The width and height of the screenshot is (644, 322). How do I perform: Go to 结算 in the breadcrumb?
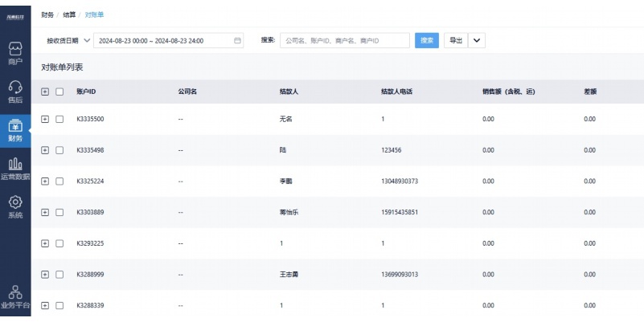69,14
